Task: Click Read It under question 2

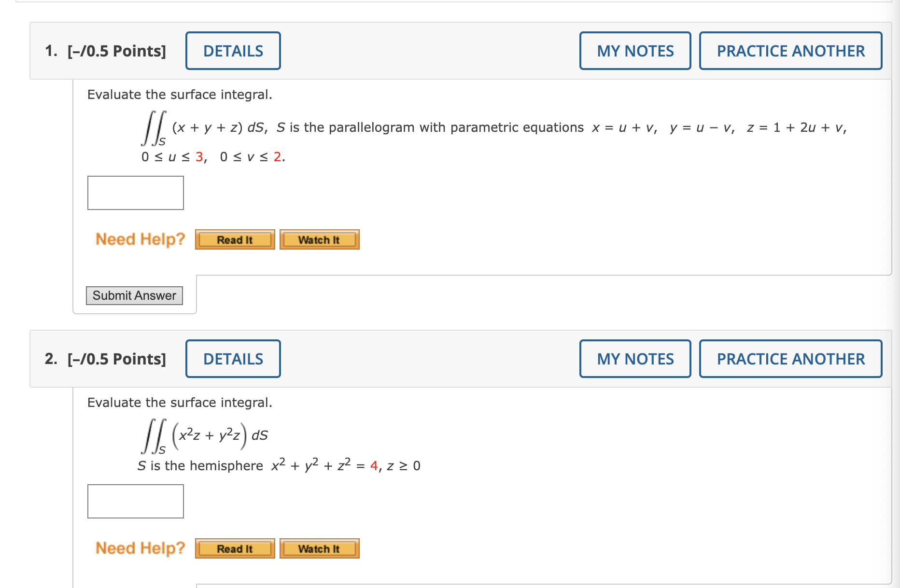Action: pyautogui.click(x=235, y=548)
